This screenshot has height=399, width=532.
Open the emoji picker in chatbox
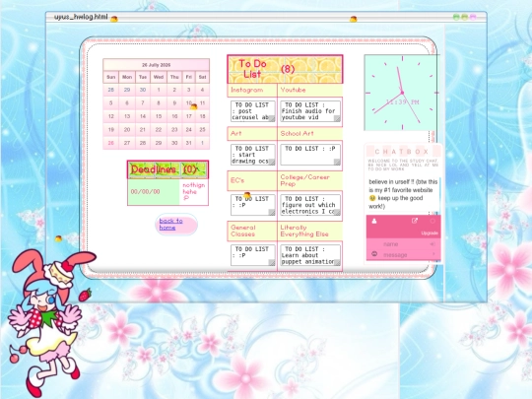tap(374, 254)
